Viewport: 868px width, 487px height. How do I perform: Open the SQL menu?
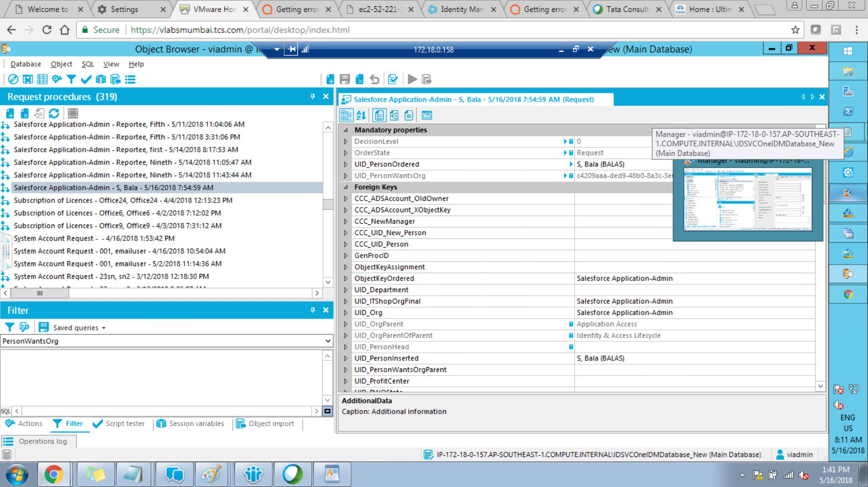coord(88,64)
